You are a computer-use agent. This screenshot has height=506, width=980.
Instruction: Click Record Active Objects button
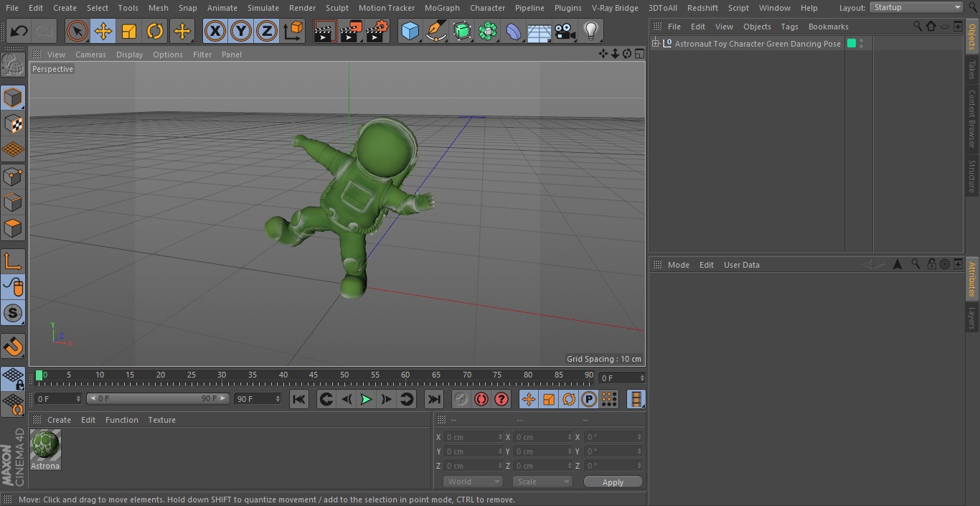pyautogui.click(x=461, y=399)
